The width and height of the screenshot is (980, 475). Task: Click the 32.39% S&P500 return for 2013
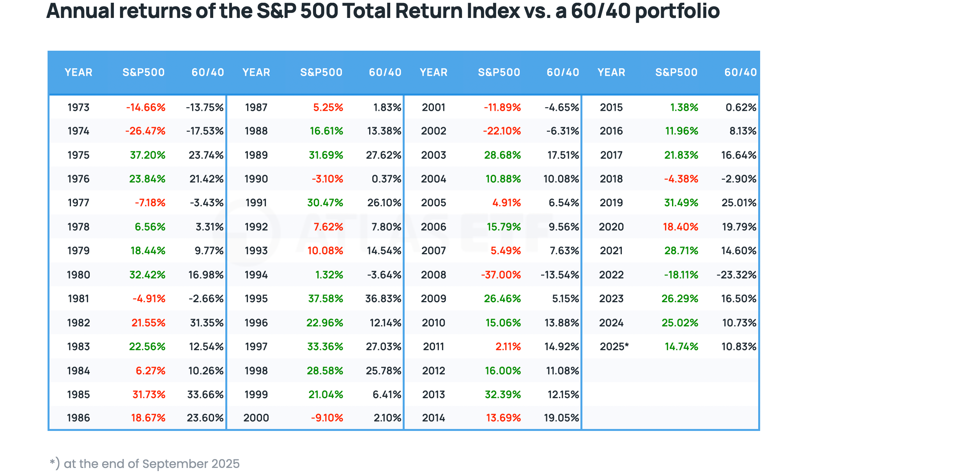point(503,395)
